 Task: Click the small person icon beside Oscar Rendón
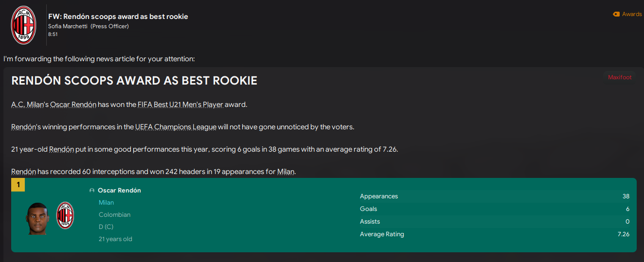click(92, 191)
